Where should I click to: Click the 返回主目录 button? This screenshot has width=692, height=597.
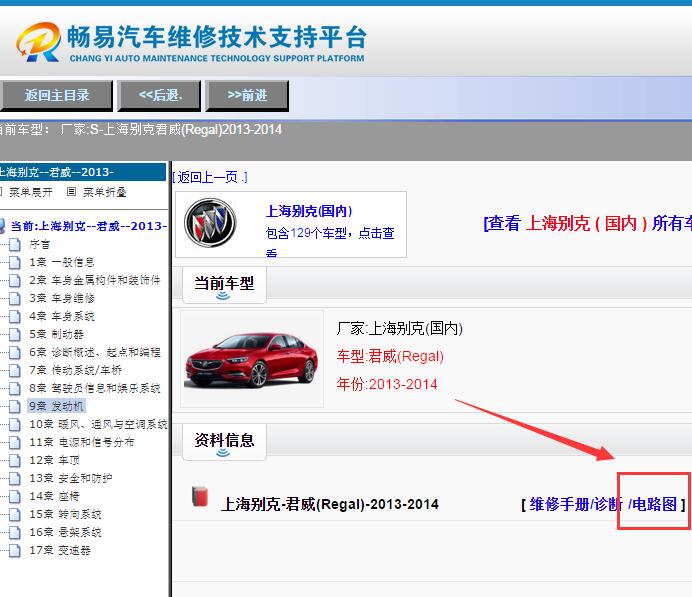[x=56, y=95]
